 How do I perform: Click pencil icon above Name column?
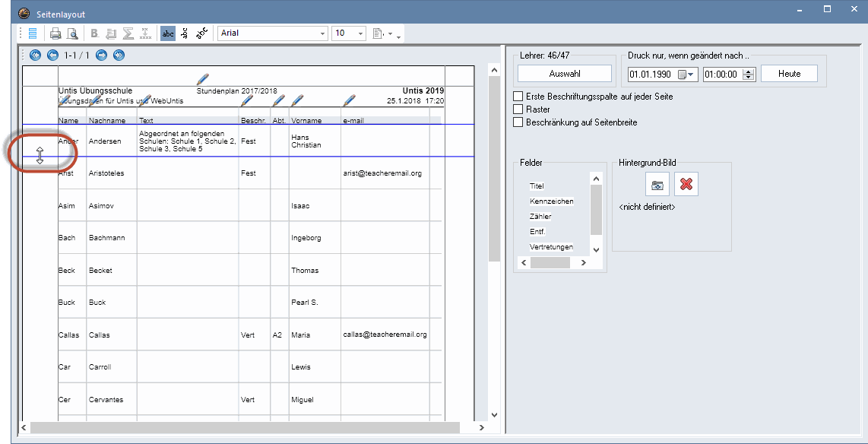pos(65,100)
